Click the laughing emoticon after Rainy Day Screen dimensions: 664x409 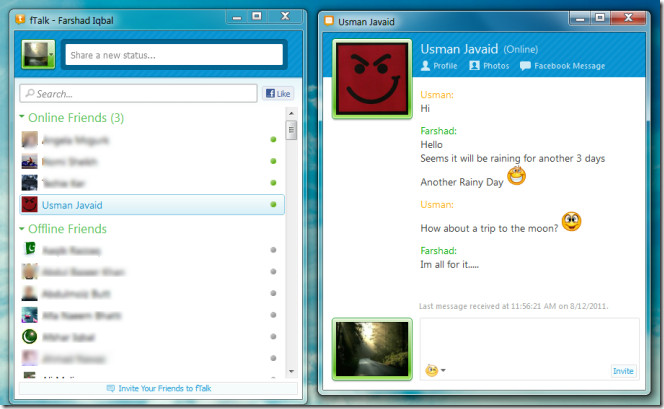(517, 175)
